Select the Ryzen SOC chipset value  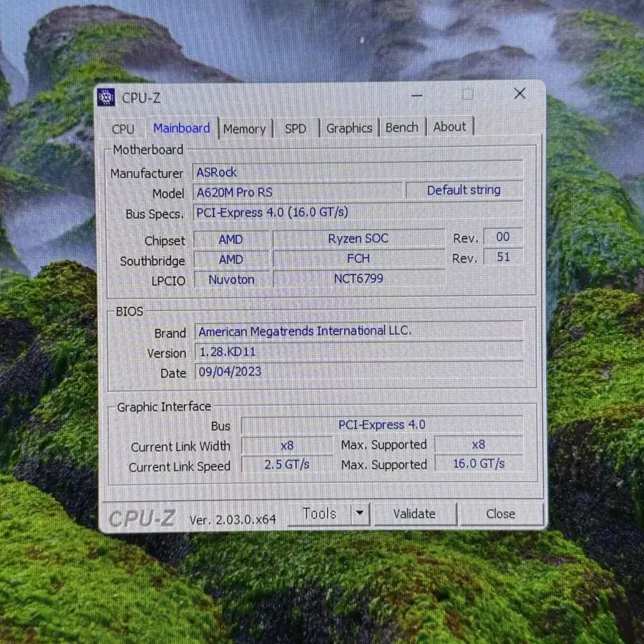358,238
